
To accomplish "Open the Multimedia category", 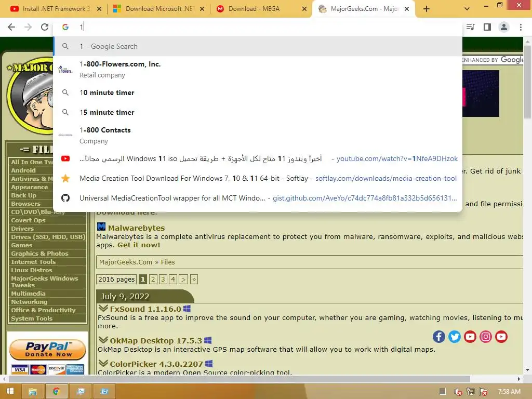I will coord(28,294).
